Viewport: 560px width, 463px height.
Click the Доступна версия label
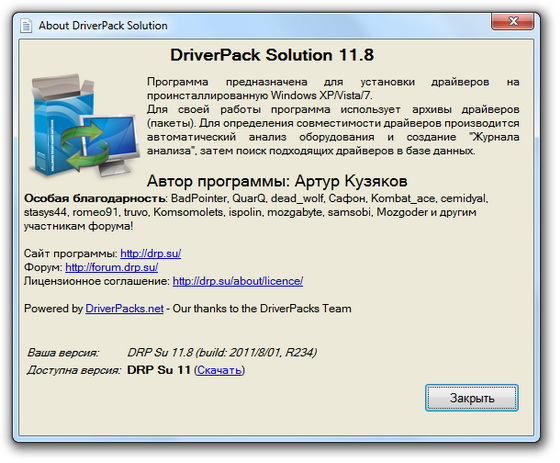(74, 370)
